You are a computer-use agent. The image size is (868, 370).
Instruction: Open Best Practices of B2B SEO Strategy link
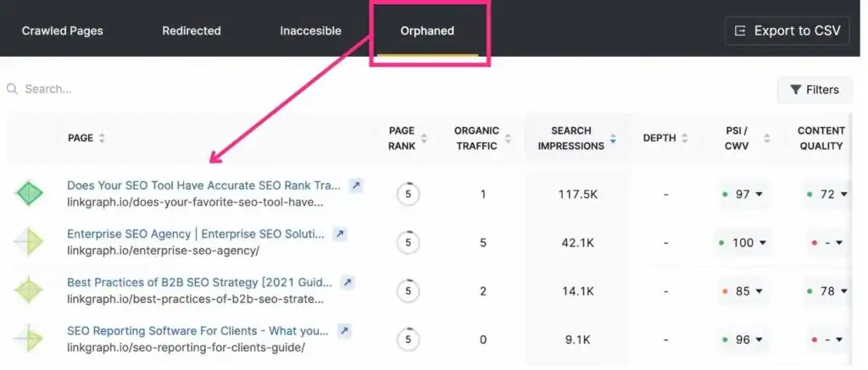click(x=199, y=282)
